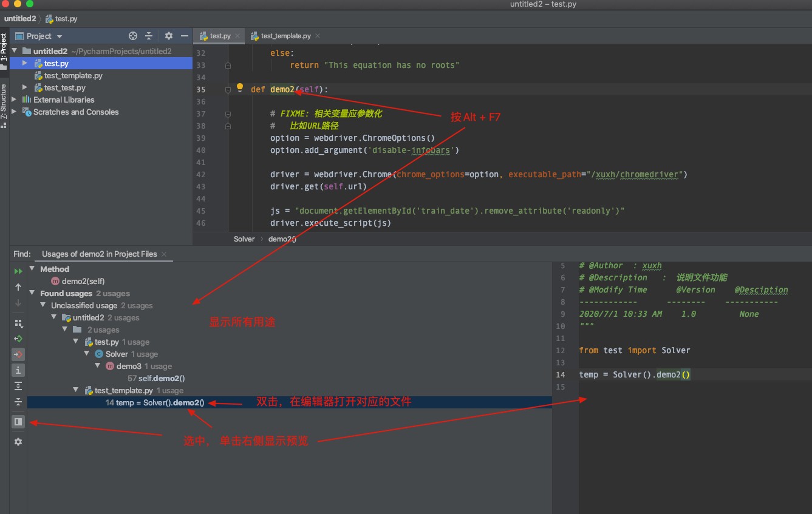Click demo2() in editor breadcrumb
This screenshot has width=812, height=514.
[282, 238]
